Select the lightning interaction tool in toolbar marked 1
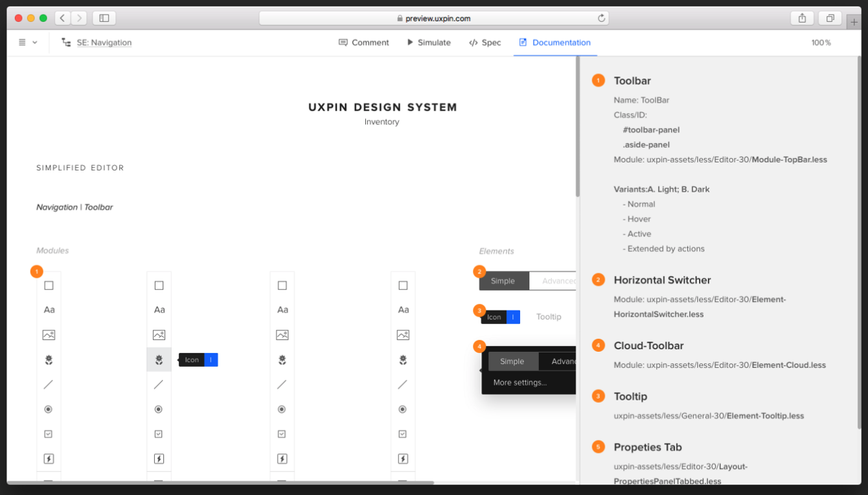This screenshot has height=495, width=868. tap(49, 459)
